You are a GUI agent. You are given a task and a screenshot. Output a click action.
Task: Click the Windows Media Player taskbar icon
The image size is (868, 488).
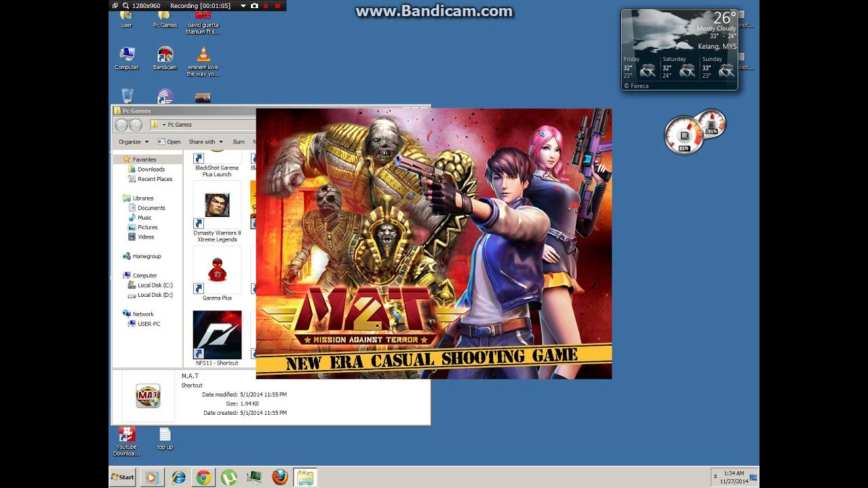point(151,477)
